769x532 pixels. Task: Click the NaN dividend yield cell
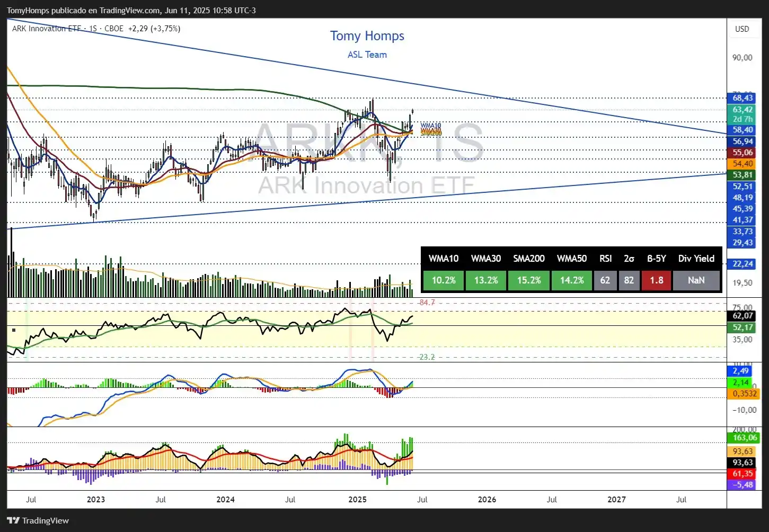(x=696, y=280)
